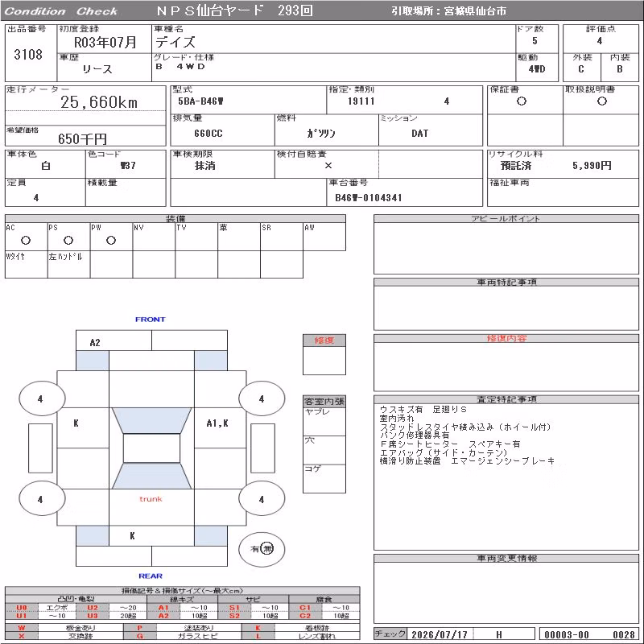644x644 pixels.
Task: Click the designation number 19111
Action: [x=361, y=101]
